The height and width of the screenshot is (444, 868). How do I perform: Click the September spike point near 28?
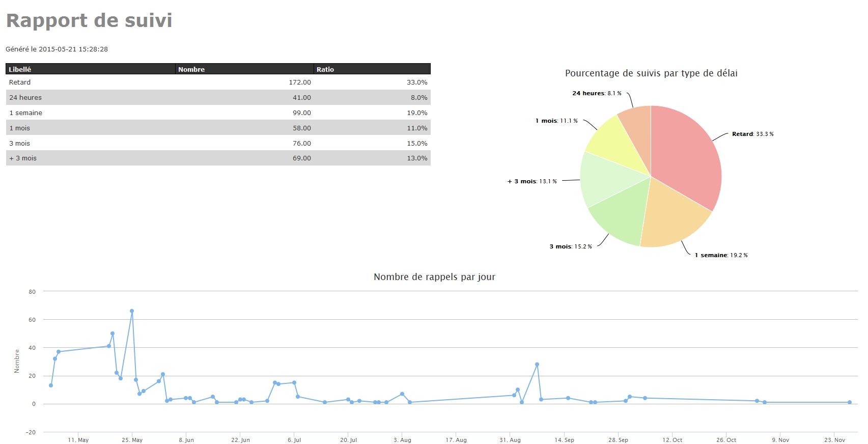point(537,365)
